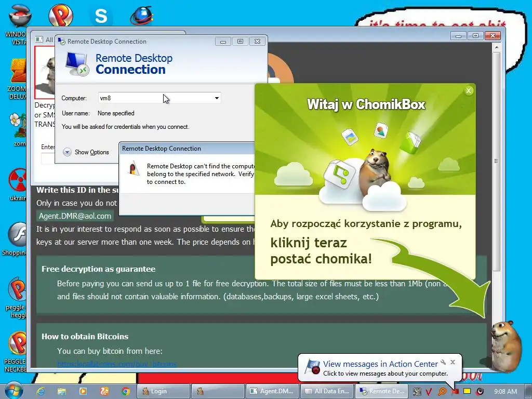This screenshot has width=532, height=399.
Task: Click the error icon in Remote Desktop dialog
Action: click(134, 168)
